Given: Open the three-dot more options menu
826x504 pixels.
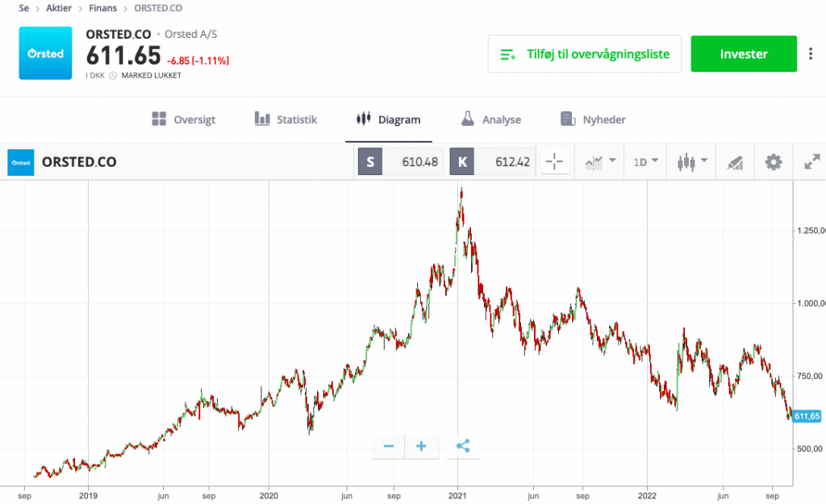Looking at the screenshot, I should click(811, 54).
